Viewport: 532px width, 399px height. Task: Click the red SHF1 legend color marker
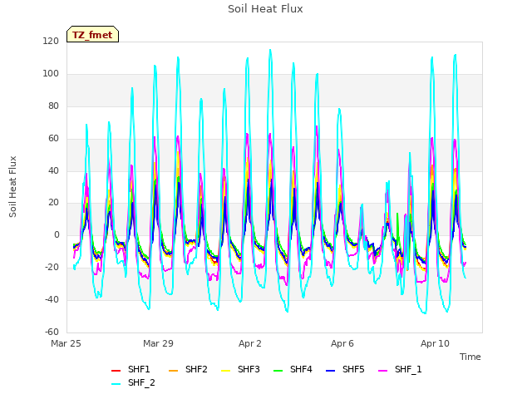point(116,370)
